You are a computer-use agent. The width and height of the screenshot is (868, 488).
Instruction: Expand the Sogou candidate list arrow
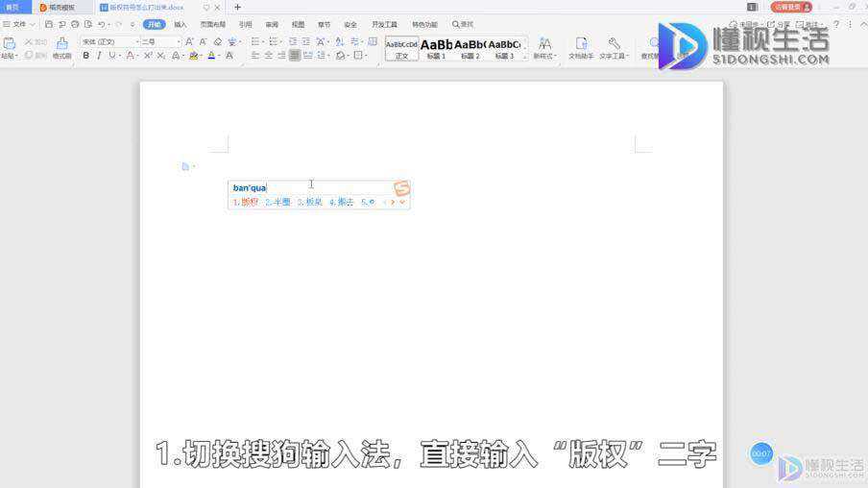click(402, 202)
